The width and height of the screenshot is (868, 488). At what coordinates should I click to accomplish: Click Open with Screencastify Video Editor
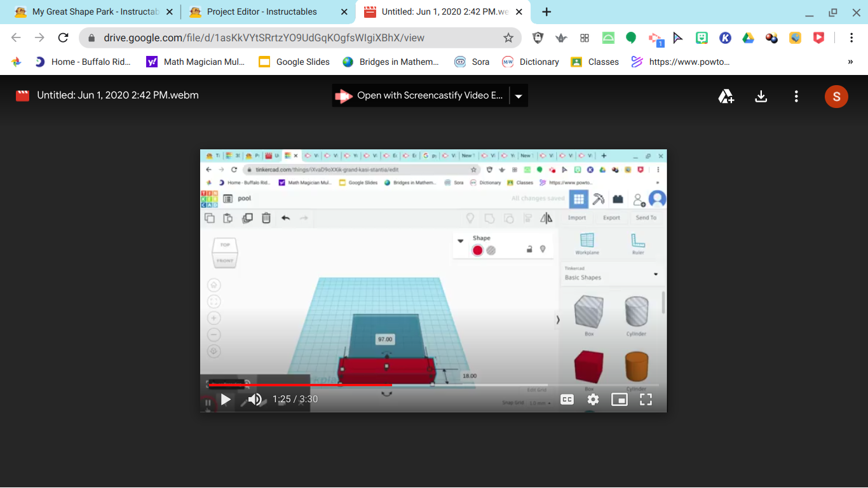coord(421,95)
